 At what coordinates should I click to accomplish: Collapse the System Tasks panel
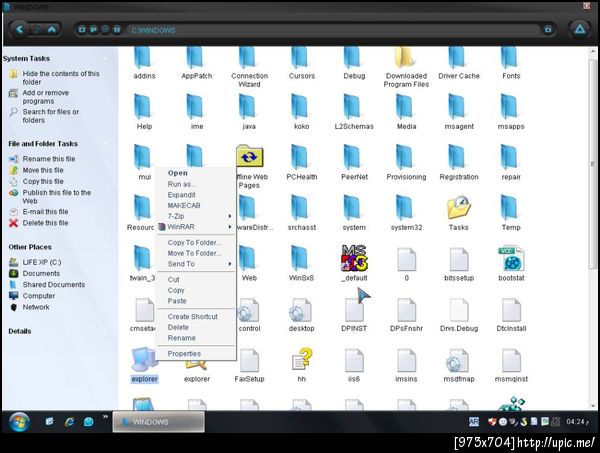[104, 59]
